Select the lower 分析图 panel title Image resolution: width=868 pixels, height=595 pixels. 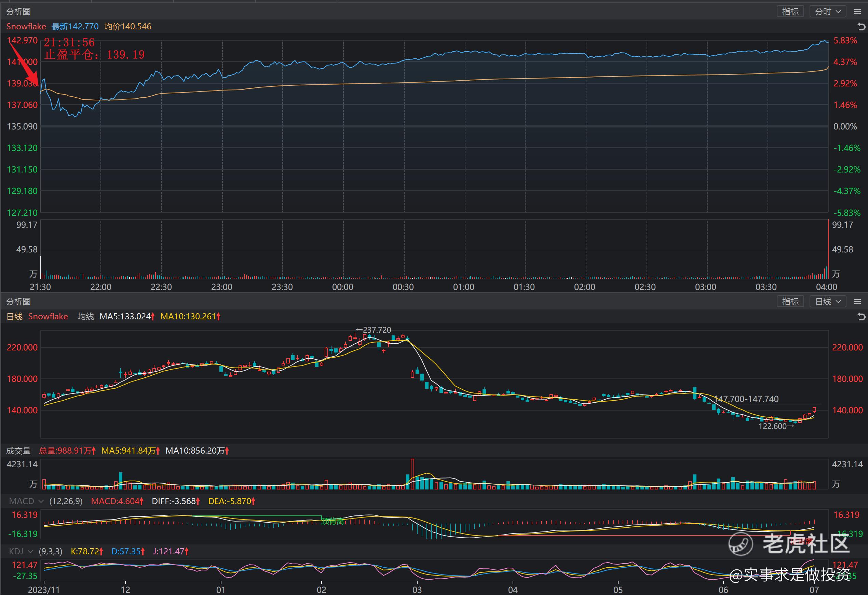(18, 302)
